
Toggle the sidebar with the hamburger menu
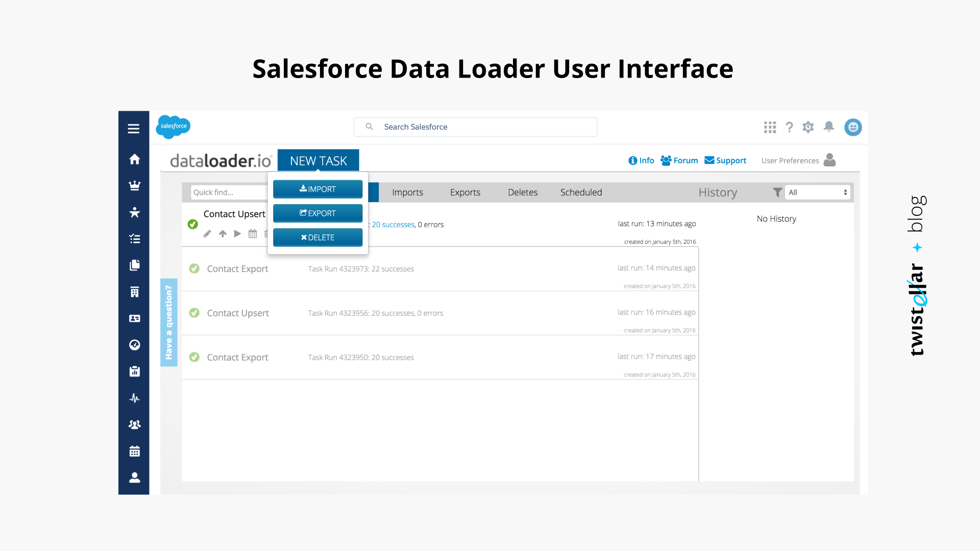(133, 128)
